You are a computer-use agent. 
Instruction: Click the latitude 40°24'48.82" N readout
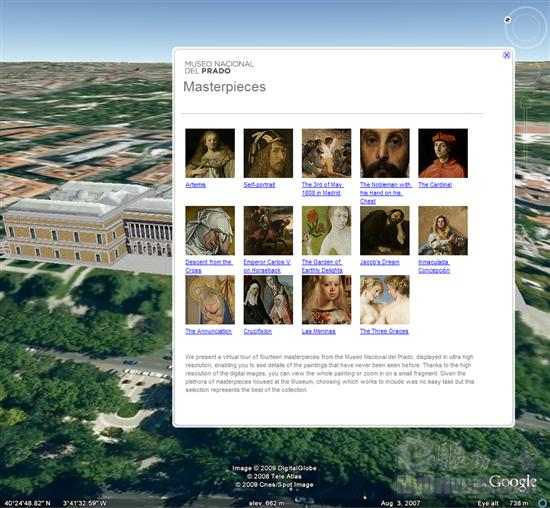click(27, 503)
